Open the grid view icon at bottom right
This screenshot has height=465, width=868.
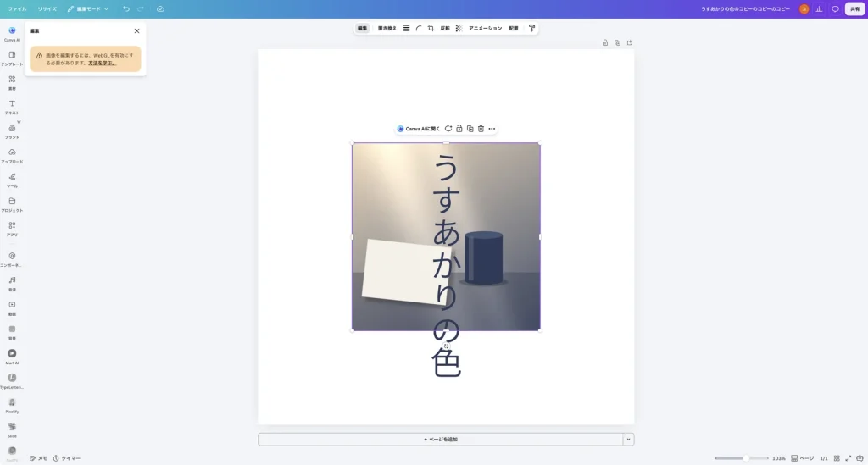(837, 458)
